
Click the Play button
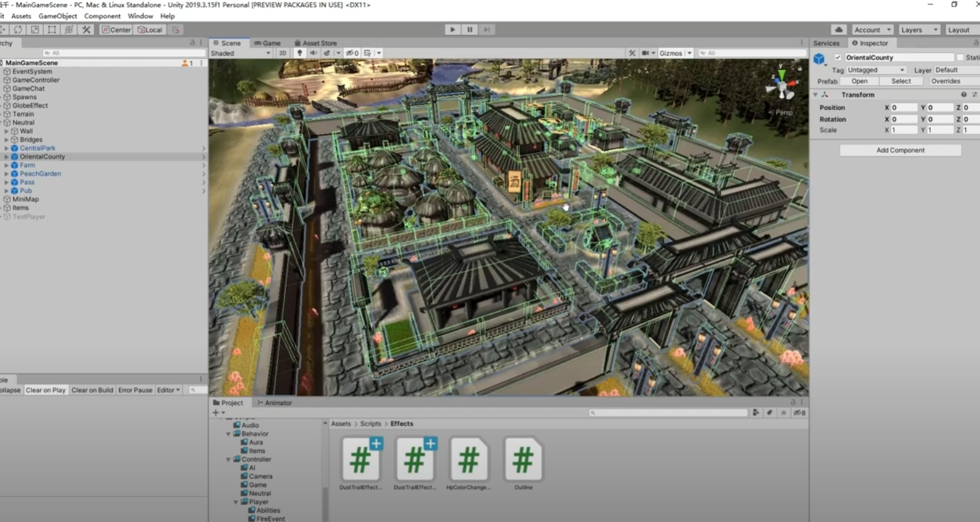[453, 29]
